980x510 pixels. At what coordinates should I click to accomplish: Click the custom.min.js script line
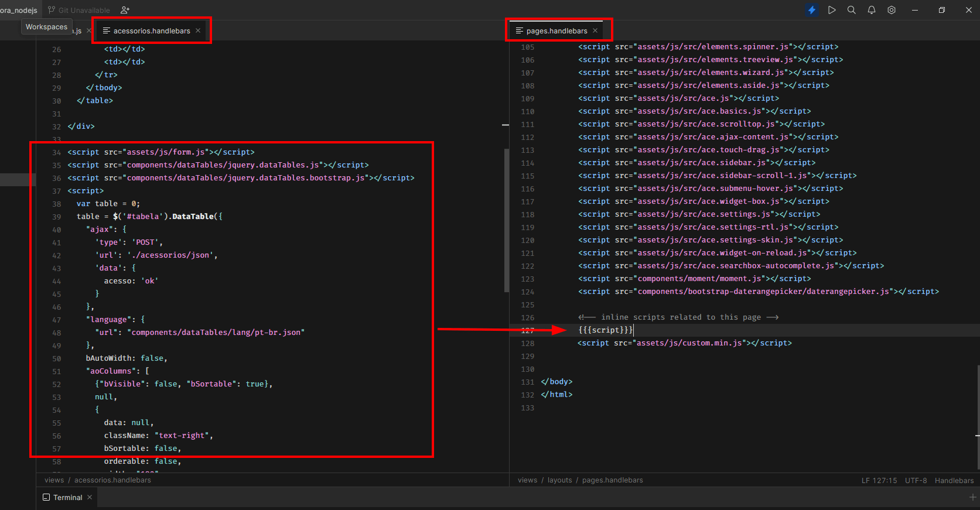[685, 343]
